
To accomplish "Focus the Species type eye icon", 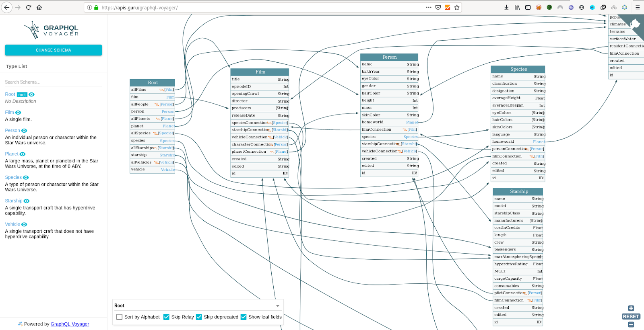I will coord(26,178).
